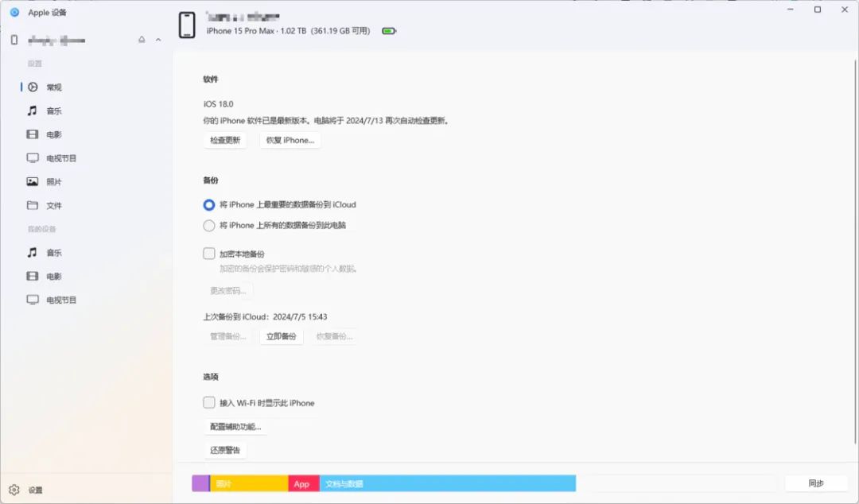Select the radio for backing up to iCloud
This screenshot has height=504, width=859.
pos(208,205)
